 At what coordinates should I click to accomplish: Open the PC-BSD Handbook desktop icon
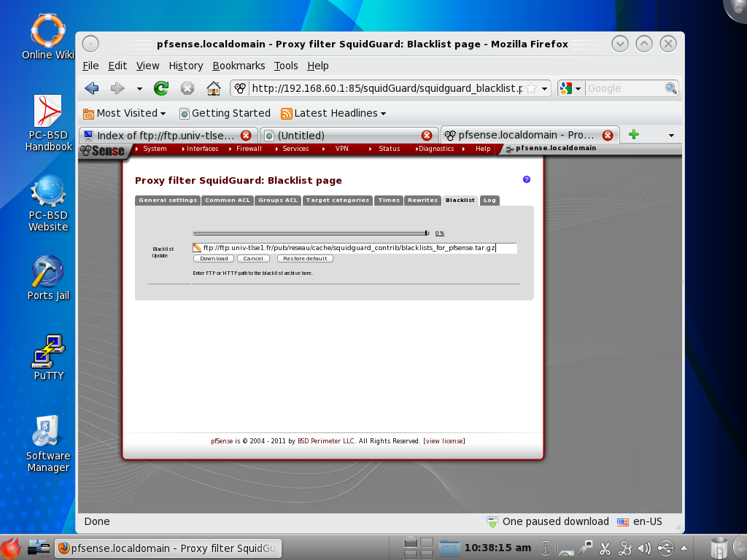coord(48,122)
